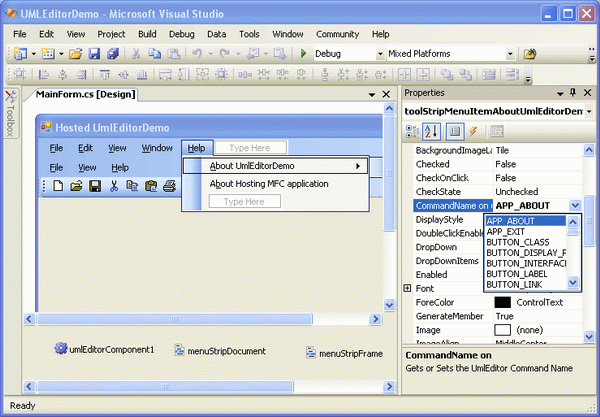Open the document tab list dropdown arrow

372,94
